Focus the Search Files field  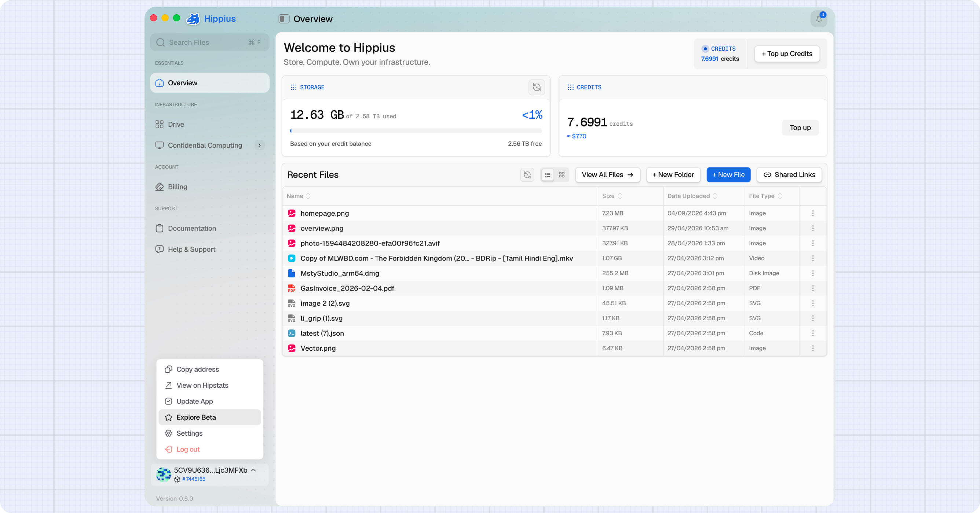(210, 42)
